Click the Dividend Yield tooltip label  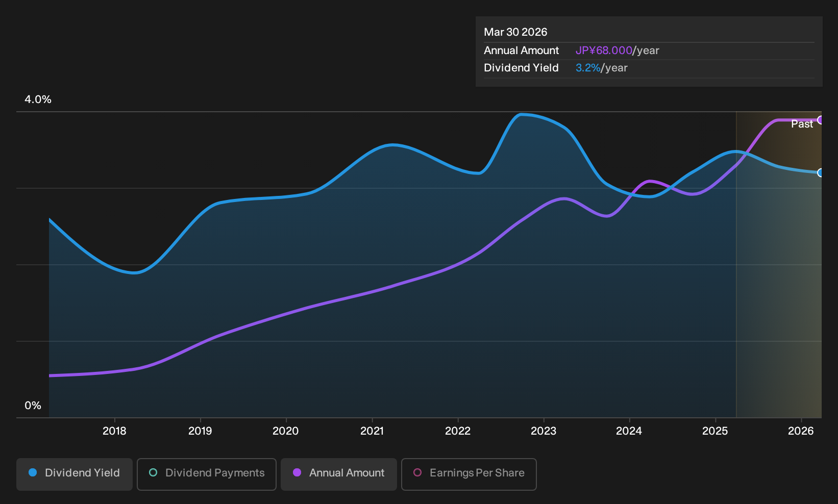[521, 68]
